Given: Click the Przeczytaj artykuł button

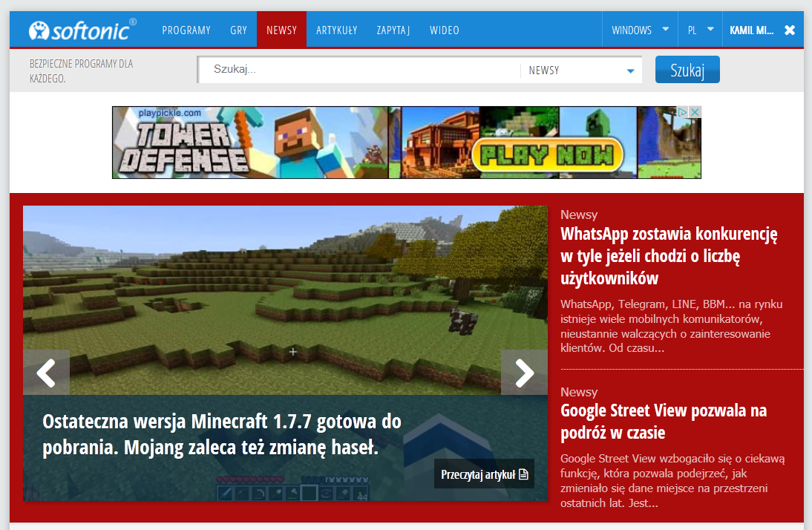Looking at the screenshot, I should 484,474.
